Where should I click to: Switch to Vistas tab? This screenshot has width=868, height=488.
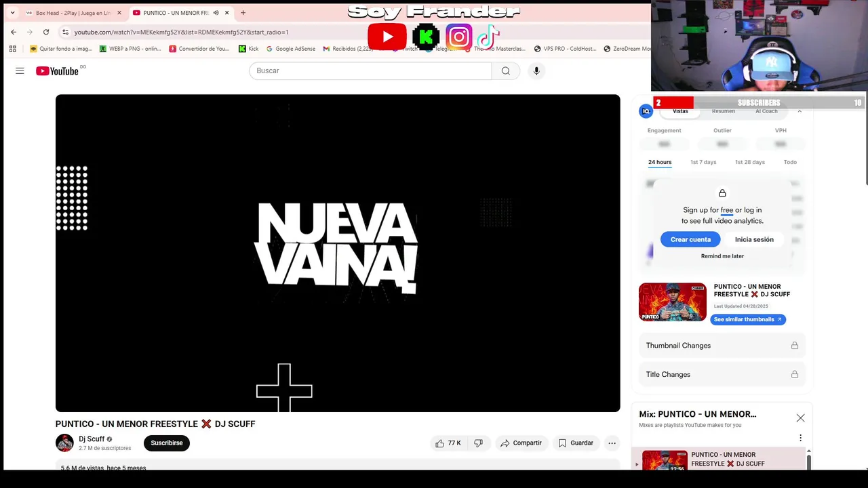[x=680, y=111]
